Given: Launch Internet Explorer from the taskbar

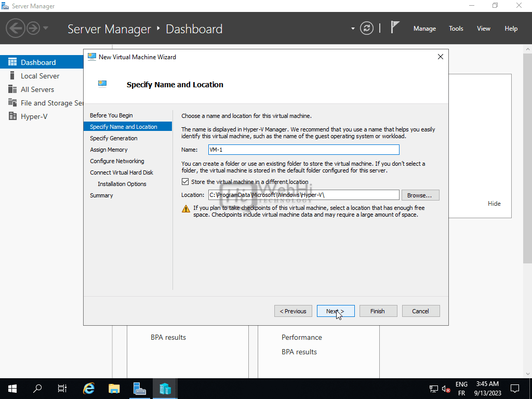Looking at the screenshot, I should point(88,389).
